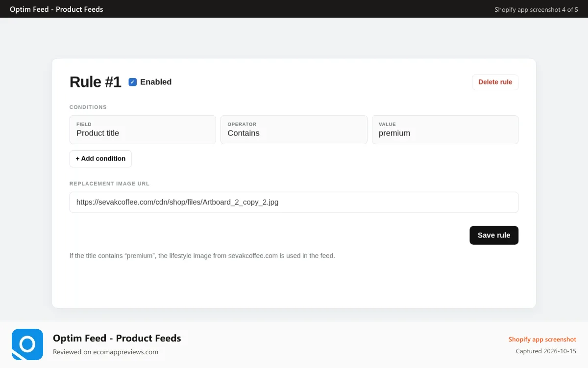Click the CONDITIONS section label
Image resolution: width=588 pixels, height=368 pixels.
pyautogui.click(x=88, y=107)
